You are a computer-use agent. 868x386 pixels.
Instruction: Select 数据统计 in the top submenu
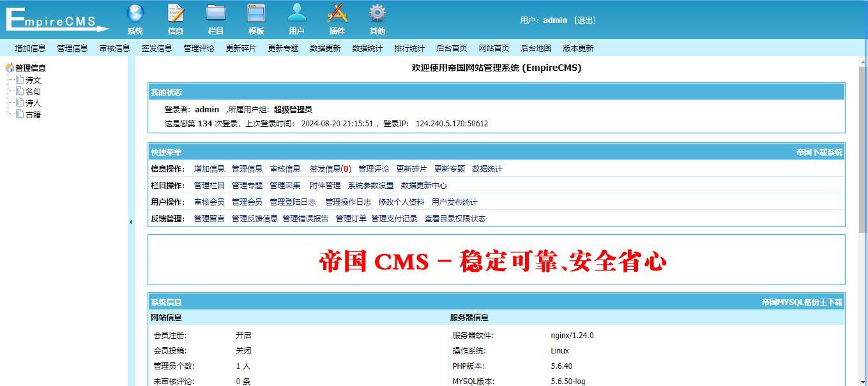coord(368,48)
